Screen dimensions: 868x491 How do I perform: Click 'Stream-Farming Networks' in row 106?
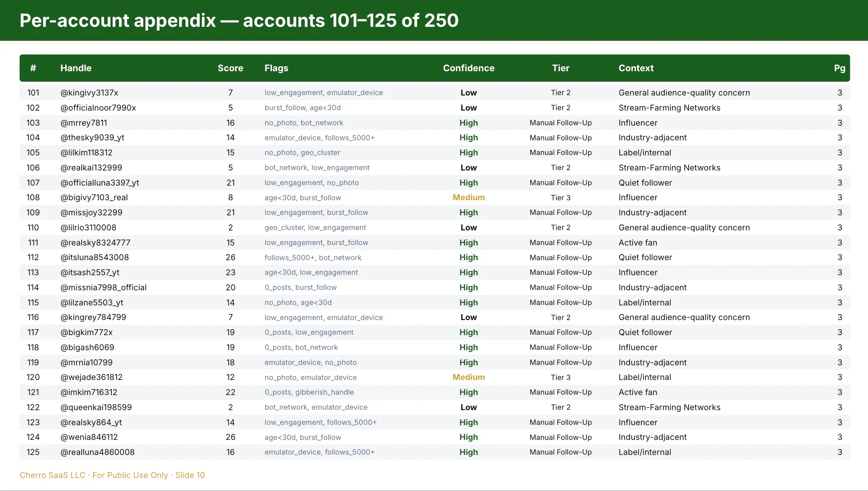669,168
